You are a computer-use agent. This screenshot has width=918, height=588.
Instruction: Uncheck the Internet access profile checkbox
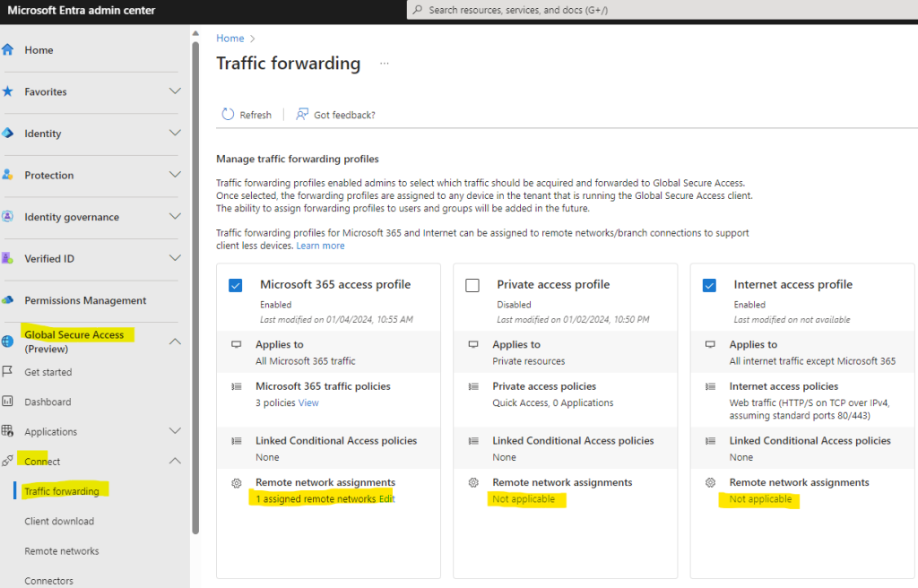(709, 285)
